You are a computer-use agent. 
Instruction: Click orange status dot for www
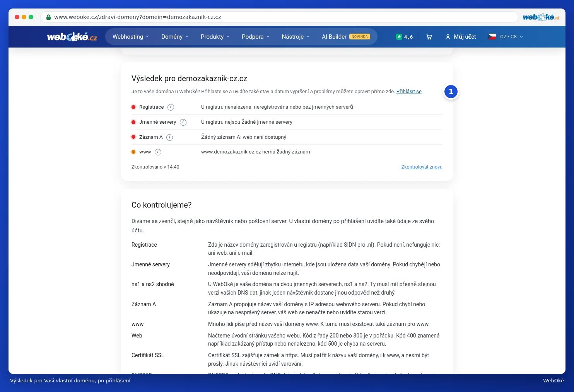point(133,152)
